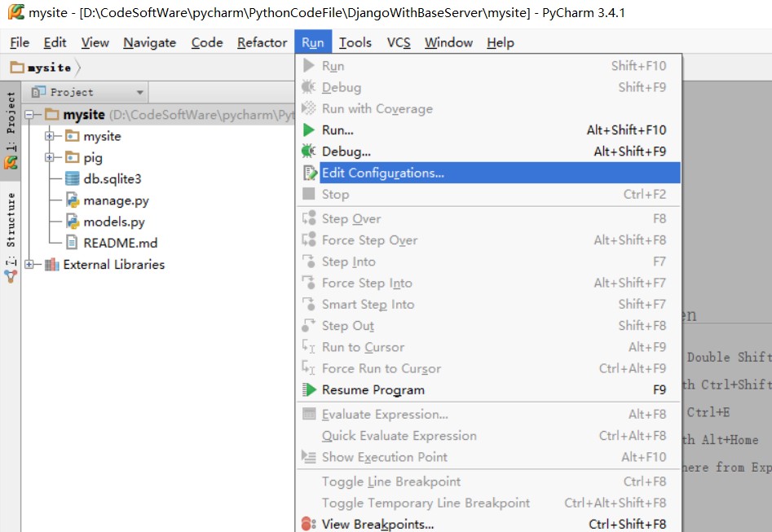The height and width of the screenshot is (532, 772).
Task: Click the README.md file icon
Action: click(x=72, y=243)
